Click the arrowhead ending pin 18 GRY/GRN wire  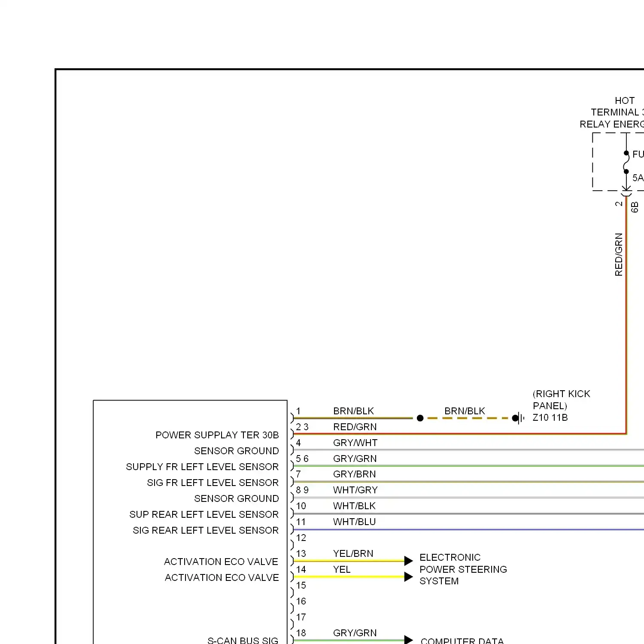pos(409,640)
